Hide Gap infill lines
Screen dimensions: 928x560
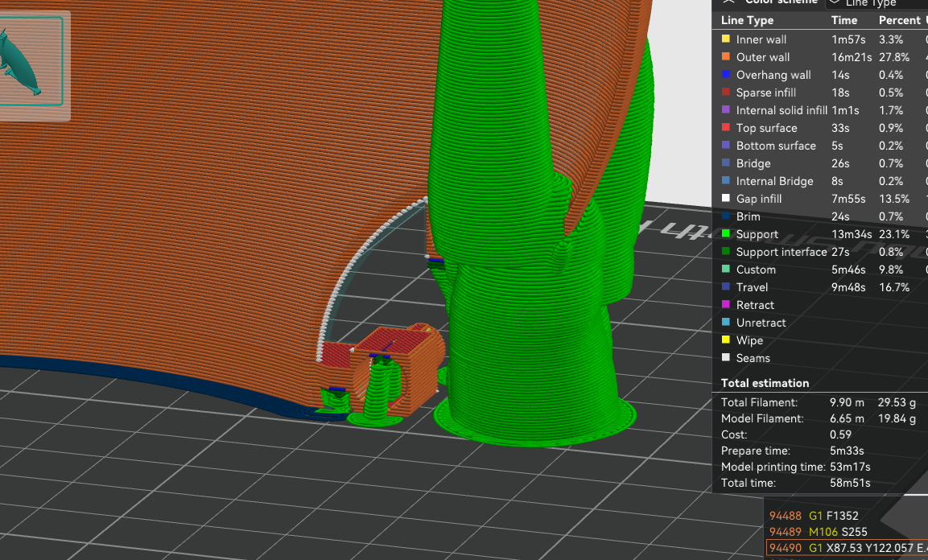point(758,199)
